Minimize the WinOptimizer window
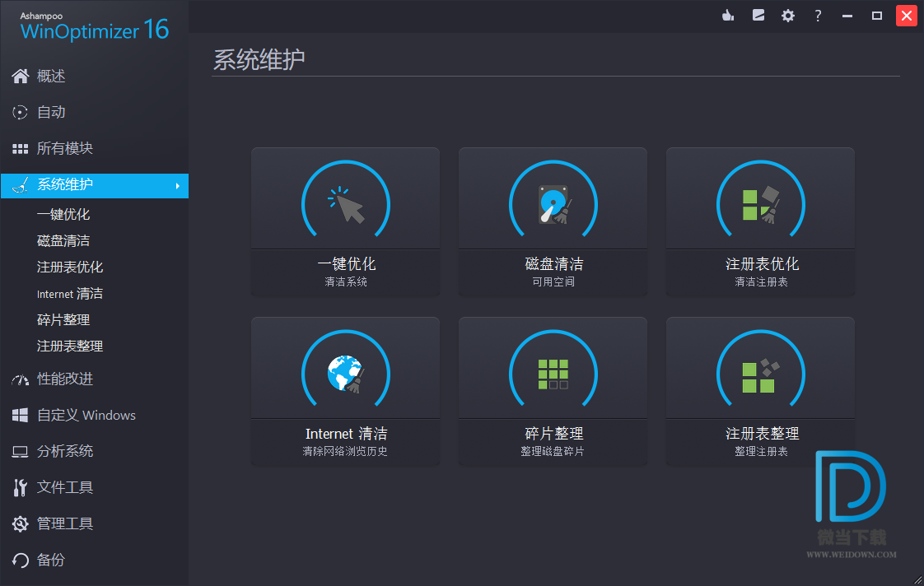Image resolution: width=924 pixels, height=586 pixels. tap(847, 16)
